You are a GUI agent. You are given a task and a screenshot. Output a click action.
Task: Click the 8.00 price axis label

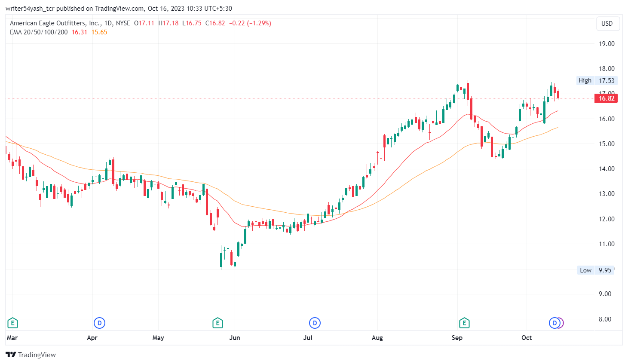605,319
